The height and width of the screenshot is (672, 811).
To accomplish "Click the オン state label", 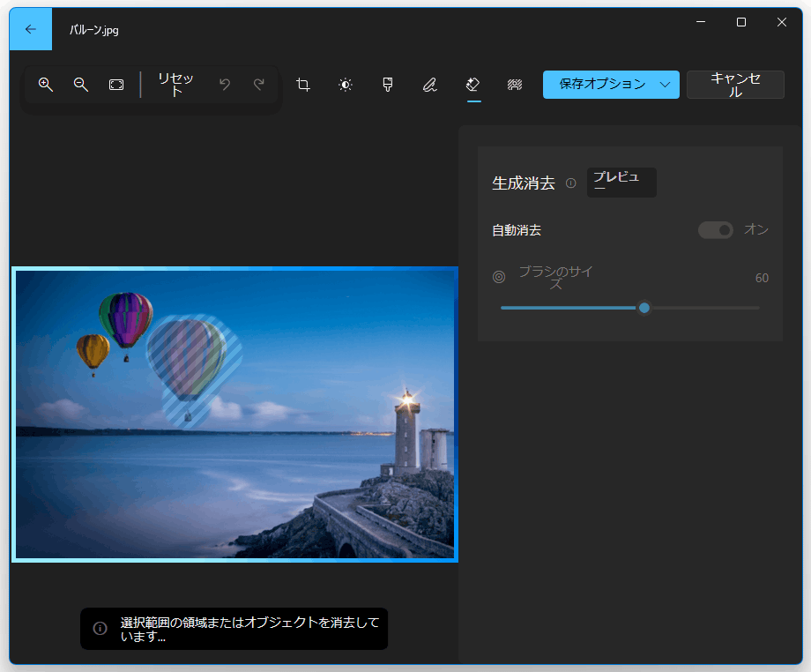I will point(756,229).
